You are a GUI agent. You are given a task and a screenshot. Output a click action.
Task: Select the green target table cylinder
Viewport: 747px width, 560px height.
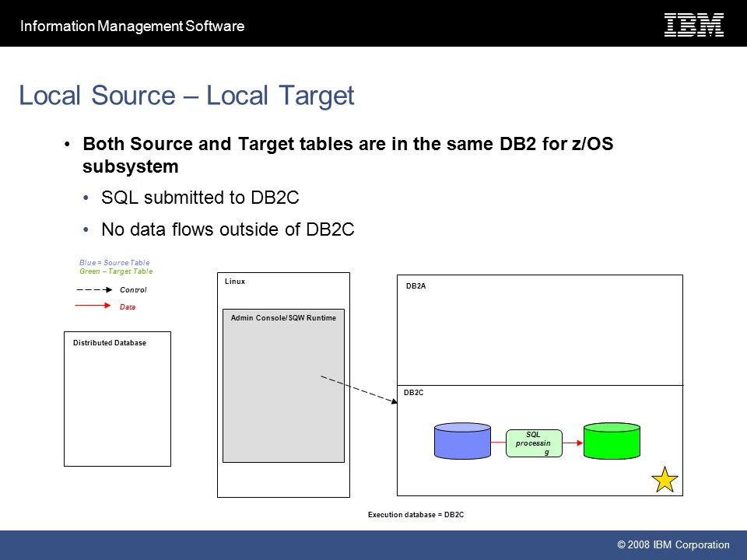tap(612, 441)
